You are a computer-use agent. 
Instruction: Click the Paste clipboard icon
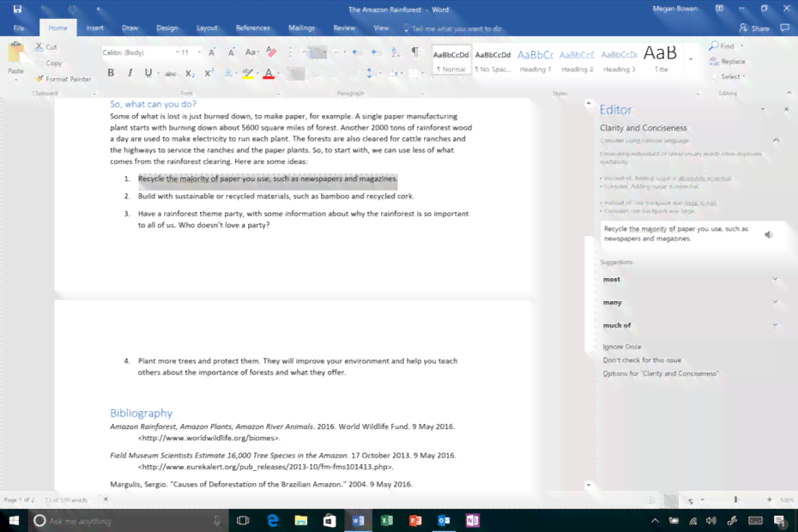click(x=15, y=52)
